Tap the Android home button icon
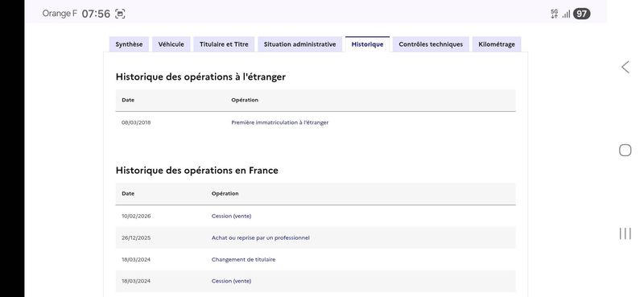 (x=625, y=151)
